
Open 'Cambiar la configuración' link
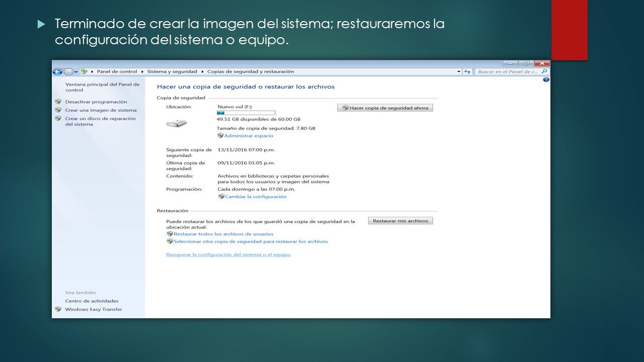[256, 197]
